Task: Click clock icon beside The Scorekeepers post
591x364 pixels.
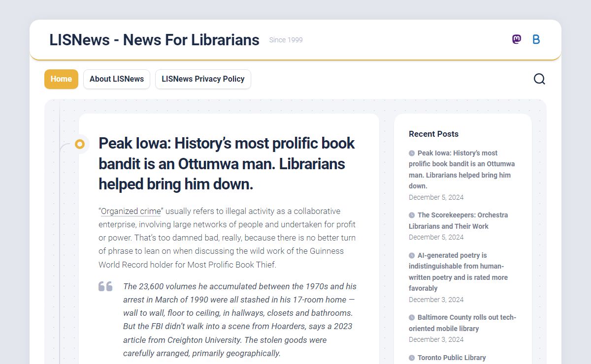Action: [412, 215]
